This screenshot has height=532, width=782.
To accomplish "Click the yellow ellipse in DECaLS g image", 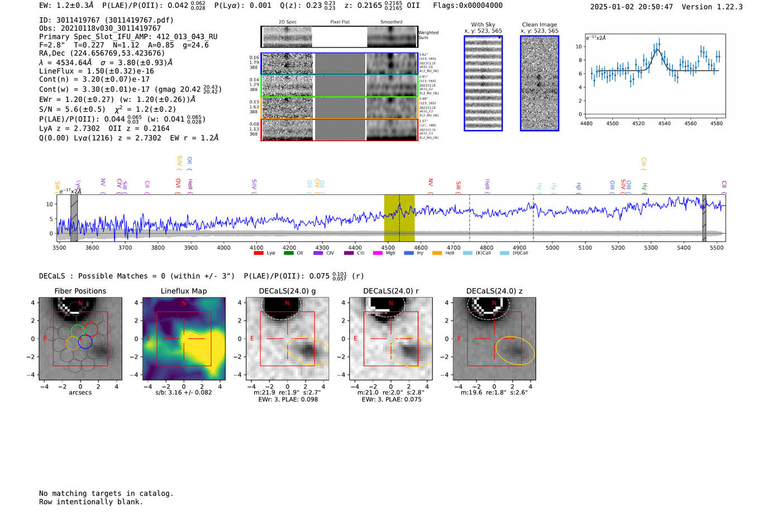I will tap(308, 352).
